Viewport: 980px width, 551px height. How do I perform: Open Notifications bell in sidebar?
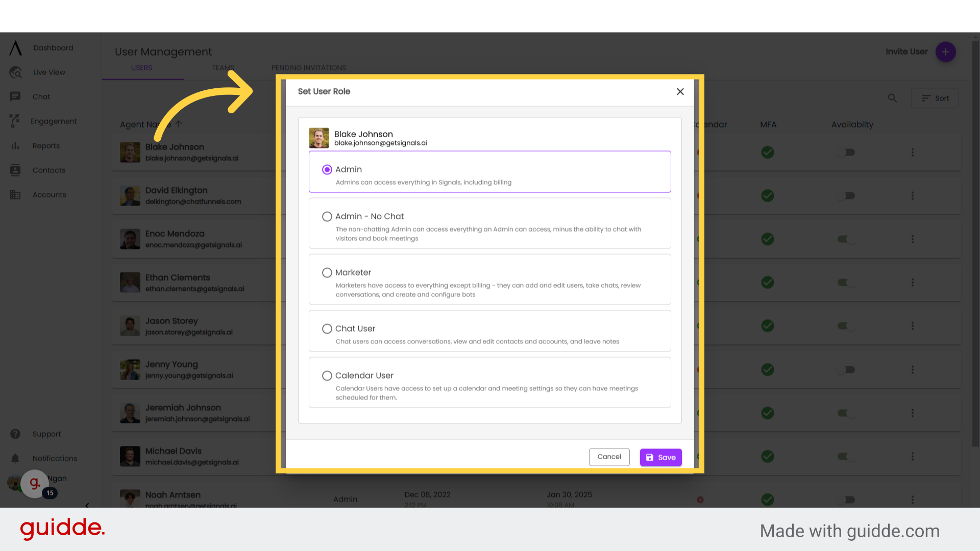[15, 458]
